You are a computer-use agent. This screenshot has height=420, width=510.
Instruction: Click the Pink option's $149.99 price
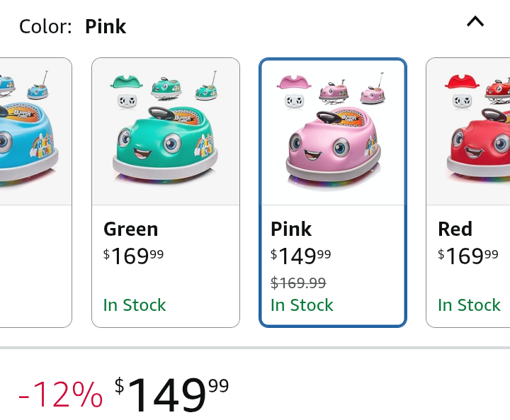[x=301, y=256]
